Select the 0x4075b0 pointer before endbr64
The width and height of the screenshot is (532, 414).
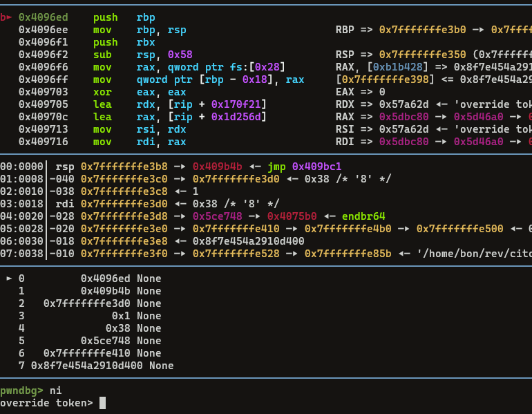click(292, 216)
